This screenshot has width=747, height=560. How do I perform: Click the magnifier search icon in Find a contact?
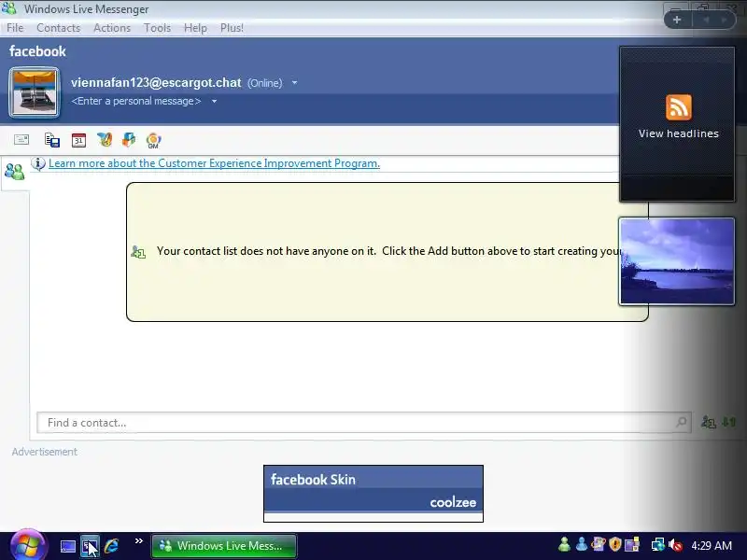pos(682,422)
